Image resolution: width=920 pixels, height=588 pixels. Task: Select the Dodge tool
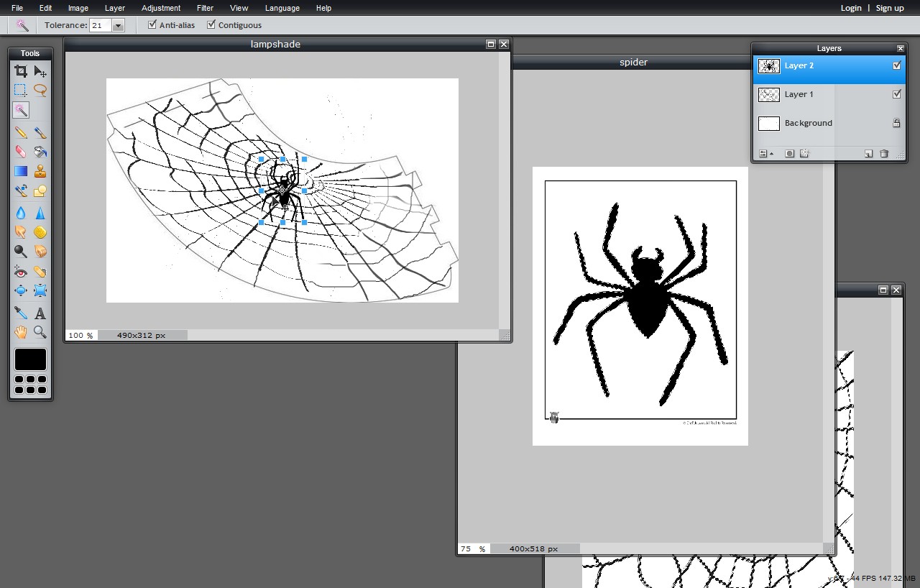click(21, 251)
